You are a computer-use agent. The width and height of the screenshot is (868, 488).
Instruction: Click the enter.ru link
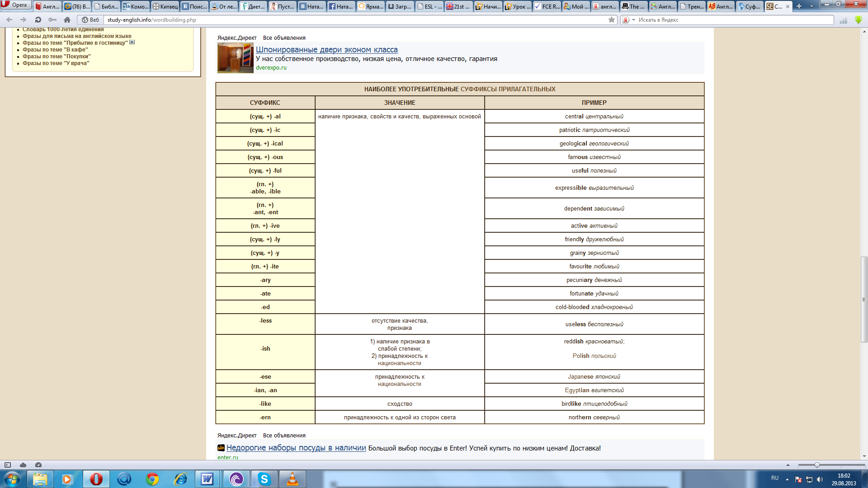[x=228, y=457]
